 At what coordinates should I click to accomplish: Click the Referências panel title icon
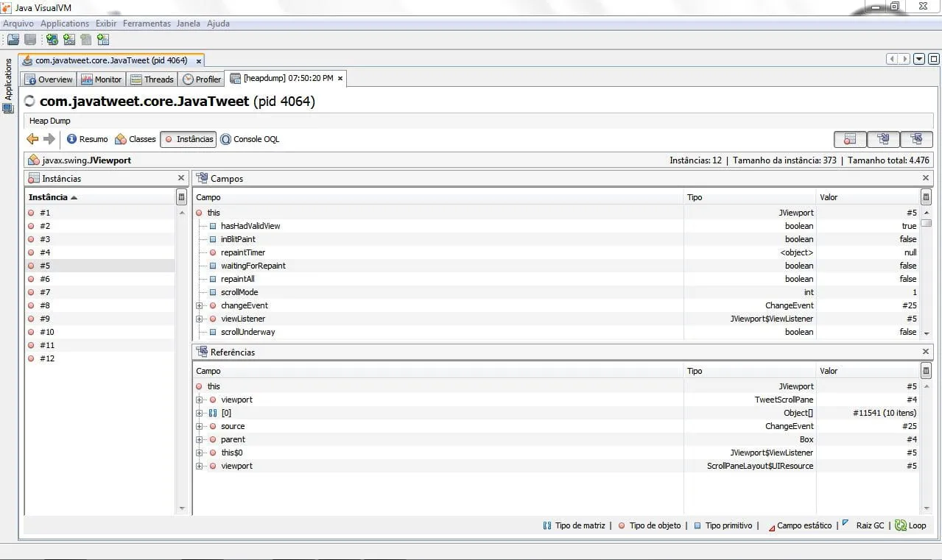202,352
